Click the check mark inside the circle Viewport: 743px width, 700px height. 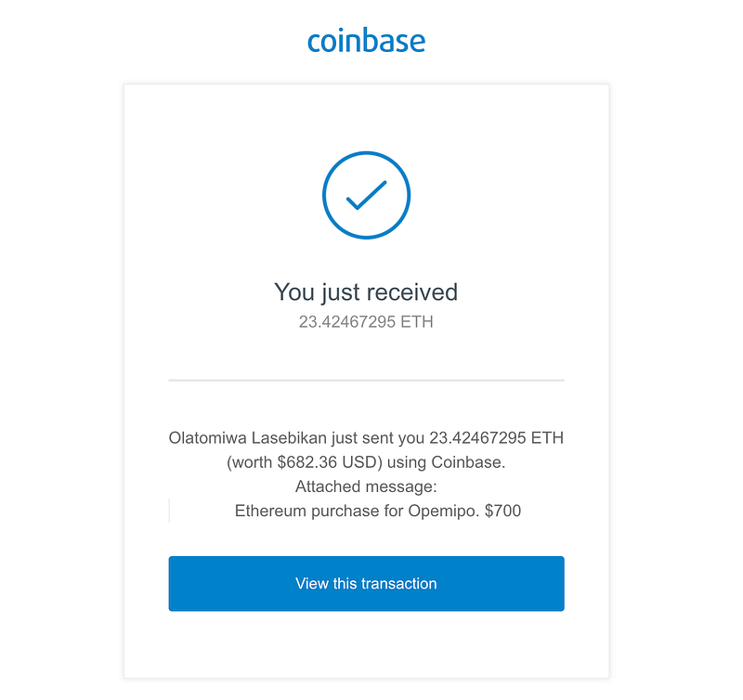point(366,195)
